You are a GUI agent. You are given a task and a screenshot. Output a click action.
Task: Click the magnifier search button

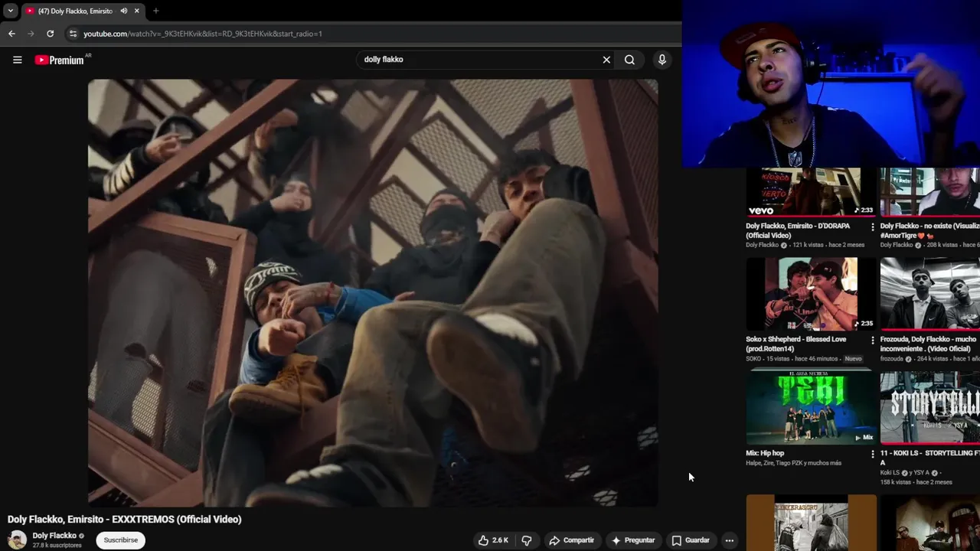629,60
